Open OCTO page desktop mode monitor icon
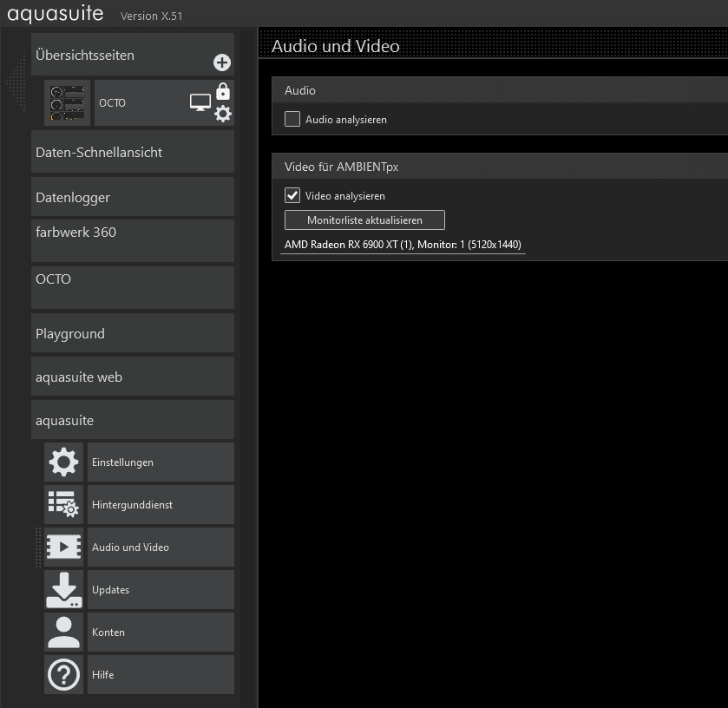The height and width of the screenshot is (708, 728). pyautogui.click(x=200, y=102)
